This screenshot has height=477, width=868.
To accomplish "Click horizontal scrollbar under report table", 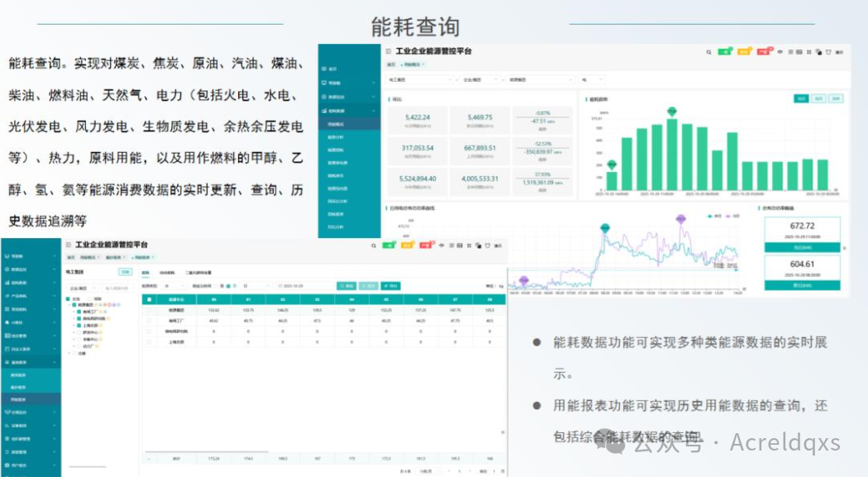I will coord(207,451).
